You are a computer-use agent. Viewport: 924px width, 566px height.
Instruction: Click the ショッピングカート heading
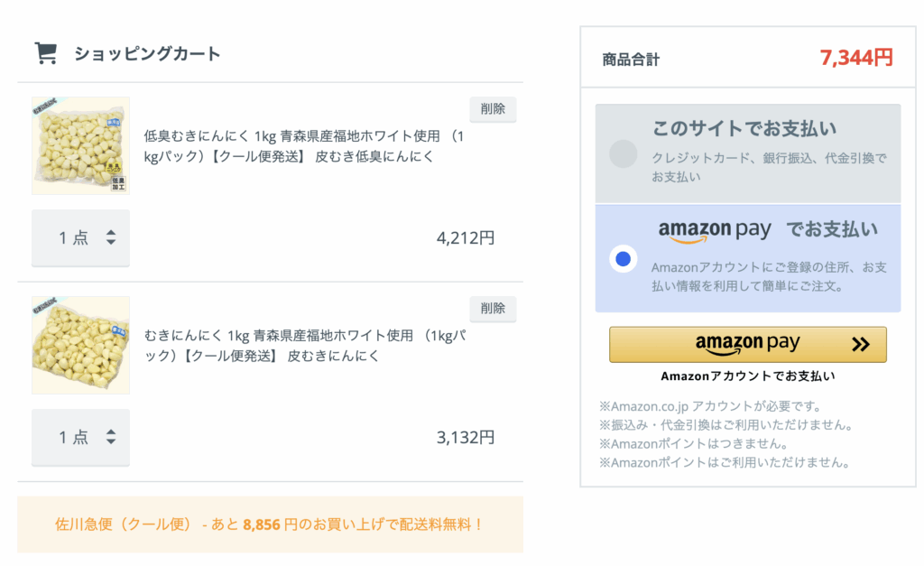[147, 53]
